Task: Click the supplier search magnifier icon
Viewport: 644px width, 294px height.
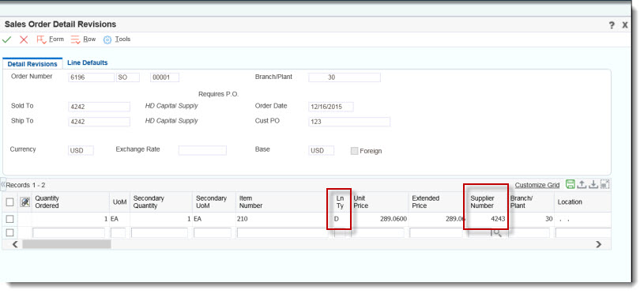Action: click(497, 233)
